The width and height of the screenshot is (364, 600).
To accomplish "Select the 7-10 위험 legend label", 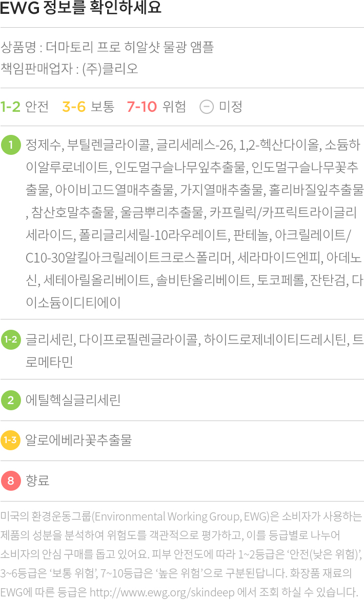I will 156,107.
